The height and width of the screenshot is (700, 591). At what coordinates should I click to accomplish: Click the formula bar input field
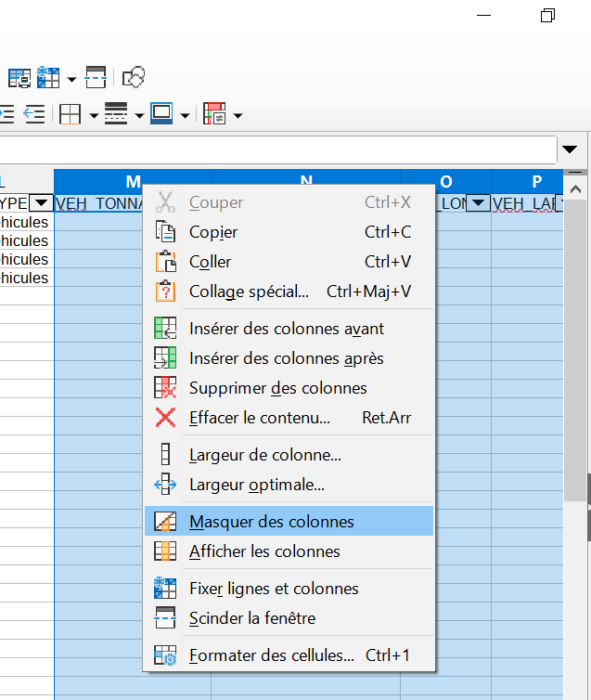278,149
